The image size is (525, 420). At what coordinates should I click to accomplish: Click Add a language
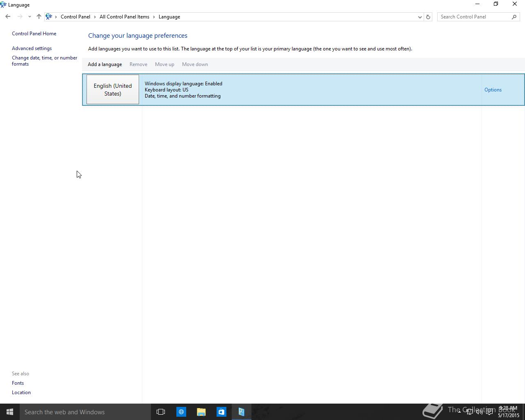(105, 64)
